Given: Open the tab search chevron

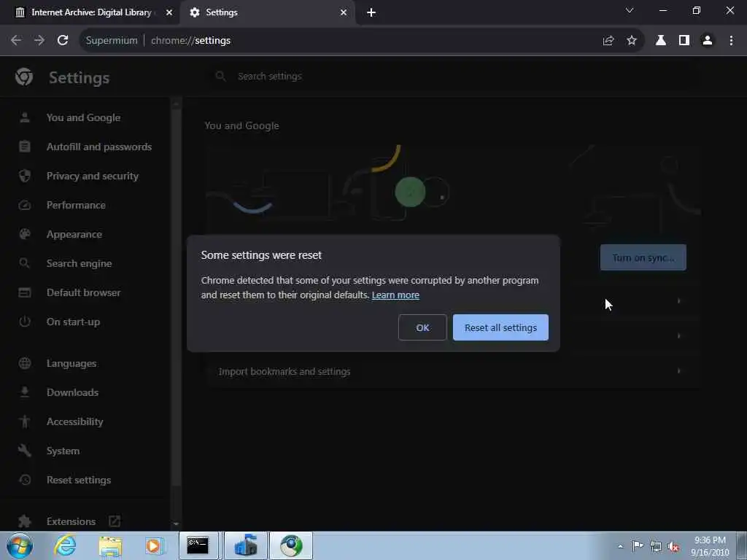Looking at the screenshot, I should pyautogui.click(x=630, y=10).
